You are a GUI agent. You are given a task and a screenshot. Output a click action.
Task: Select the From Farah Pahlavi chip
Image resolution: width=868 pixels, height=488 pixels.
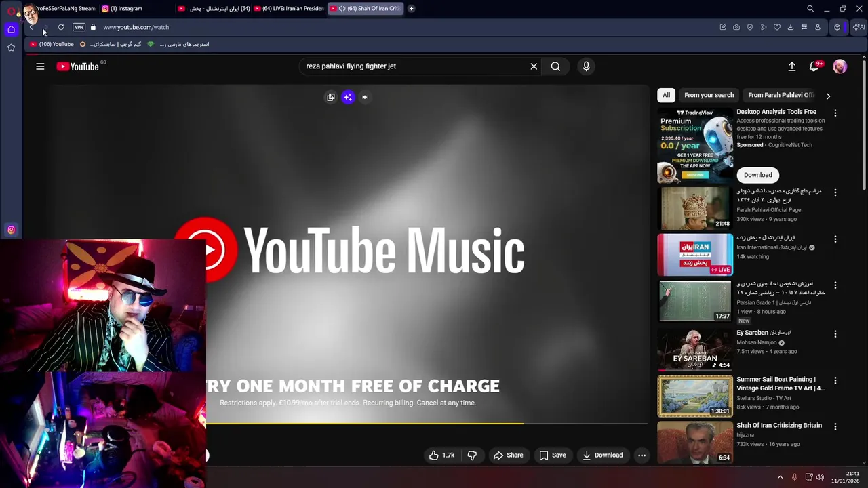781,95
